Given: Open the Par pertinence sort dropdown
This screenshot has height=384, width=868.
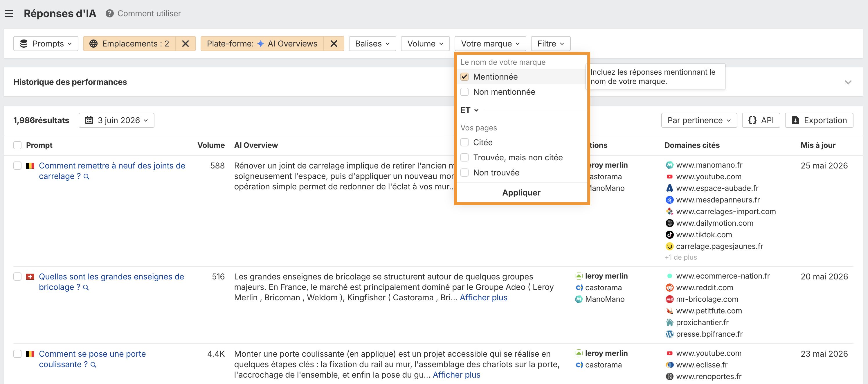Looking at the screenshot, I should tap(699, 120).
